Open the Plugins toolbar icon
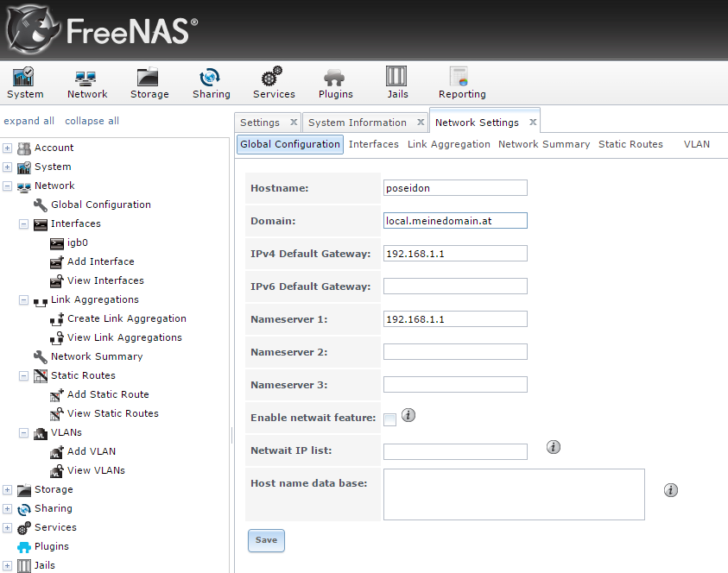The image size is (728, 573). 334,78
